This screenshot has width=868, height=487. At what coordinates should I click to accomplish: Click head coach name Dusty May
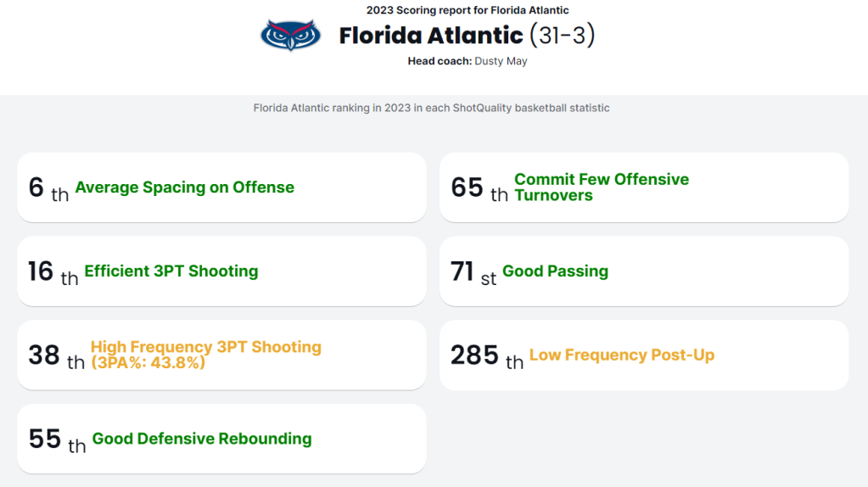pyautogui.click(x=501, y=61)
